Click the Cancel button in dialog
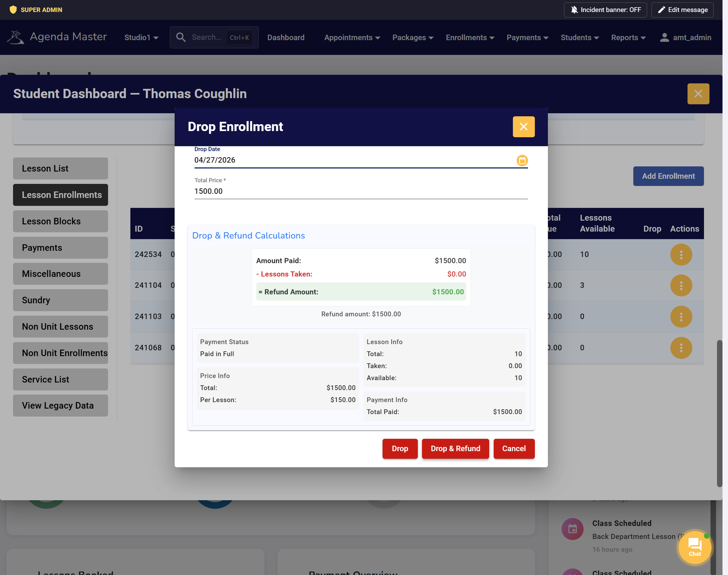The width and height of the screenshot is (728, 575). coord(514,449)
